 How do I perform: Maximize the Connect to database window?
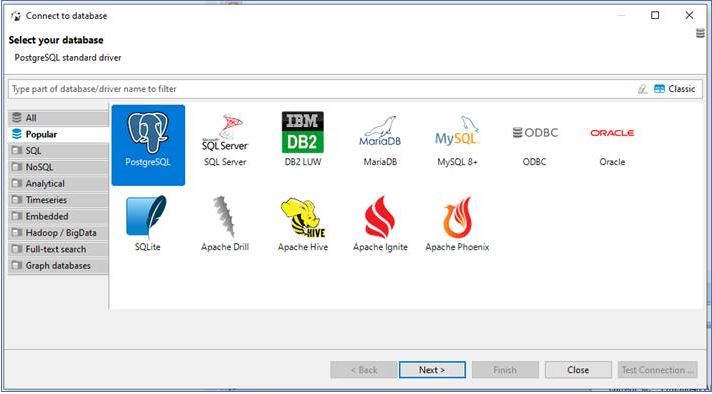pos(655,15)
